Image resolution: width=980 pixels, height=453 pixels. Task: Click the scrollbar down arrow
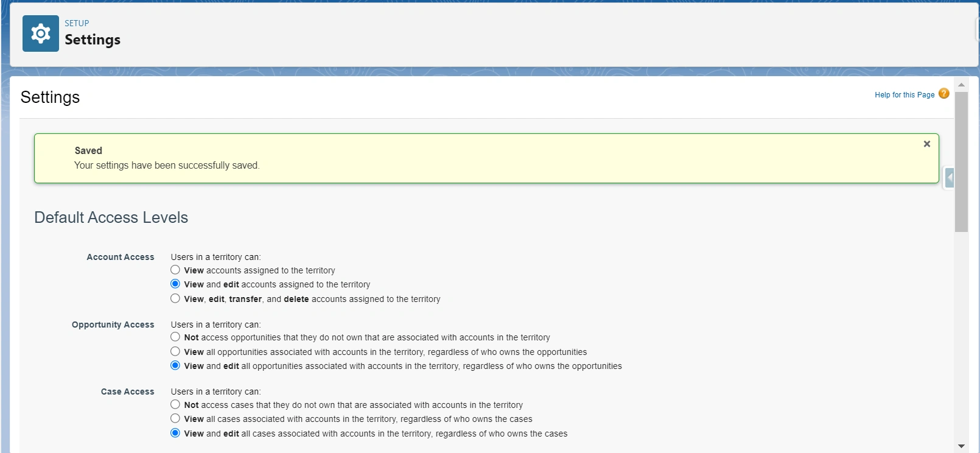click(961, 446)
